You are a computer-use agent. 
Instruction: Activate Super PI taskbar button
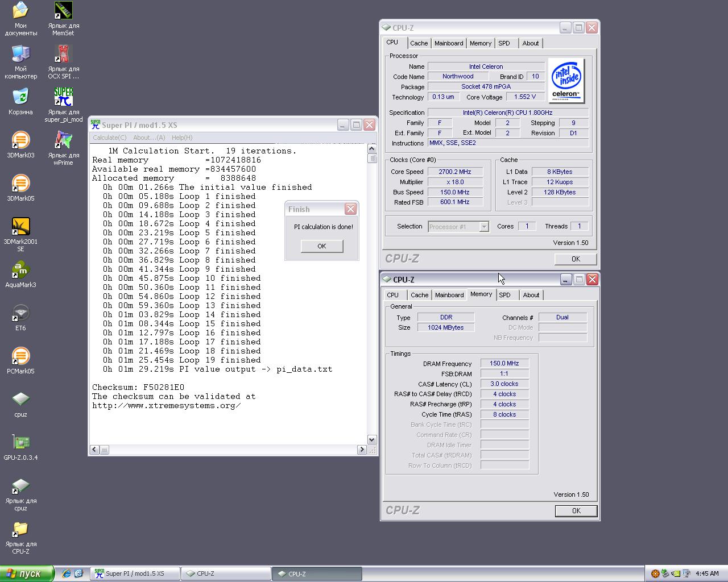tap(135, 573)
